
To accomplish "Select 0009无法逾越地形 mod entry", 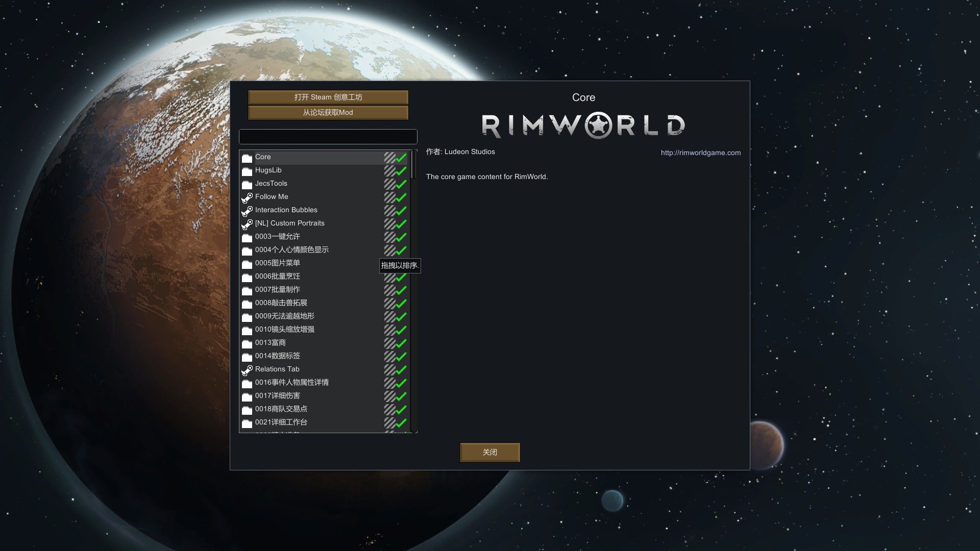I will [325, 317].
